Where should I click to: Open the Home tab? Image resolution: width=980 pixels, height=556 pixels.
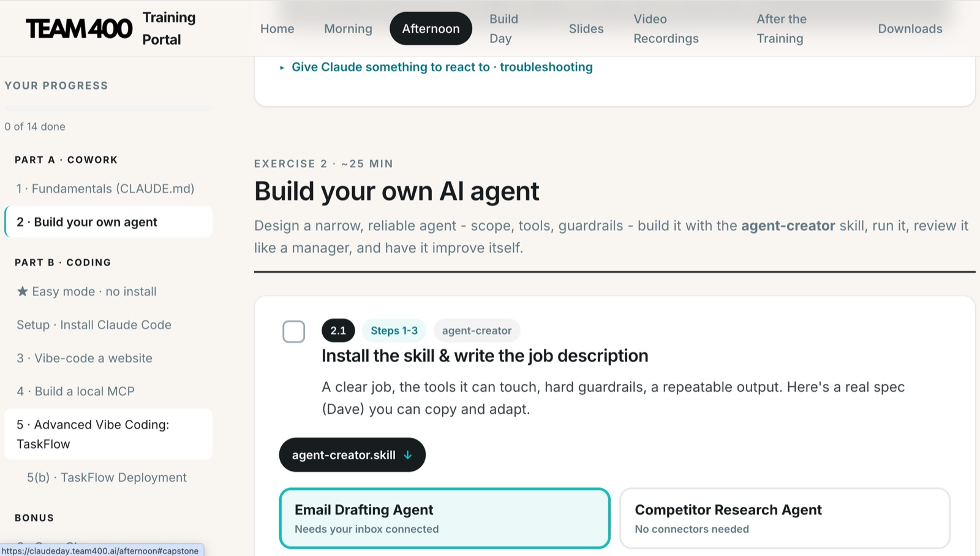pos(277,29)
